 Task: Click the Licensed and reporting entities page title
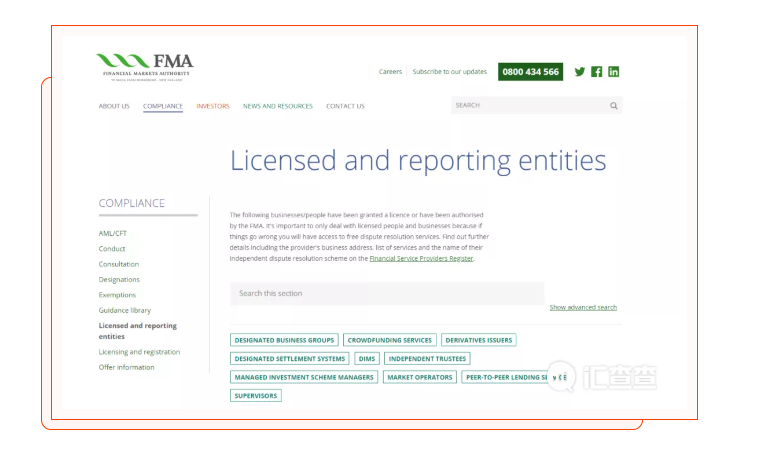418,161
